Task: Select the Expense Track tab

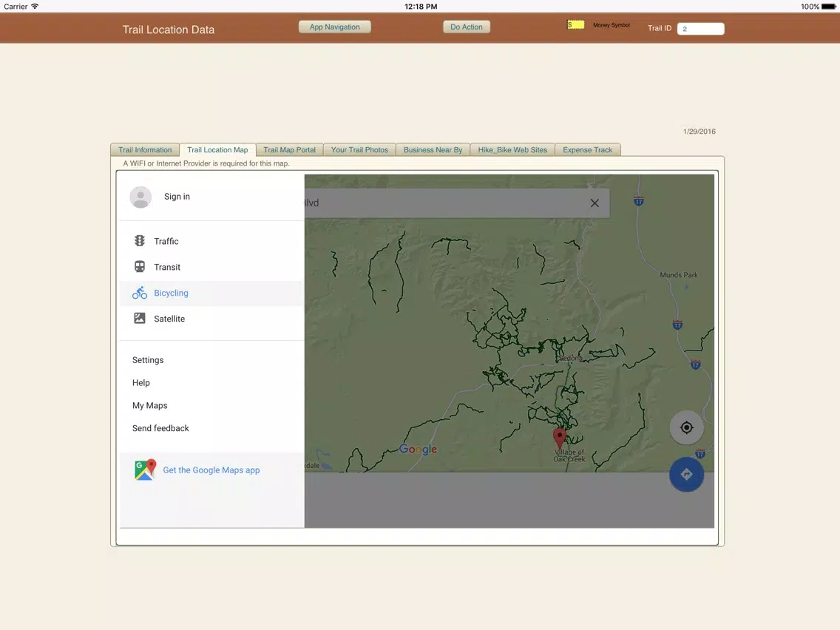Action: pos(587,150)
